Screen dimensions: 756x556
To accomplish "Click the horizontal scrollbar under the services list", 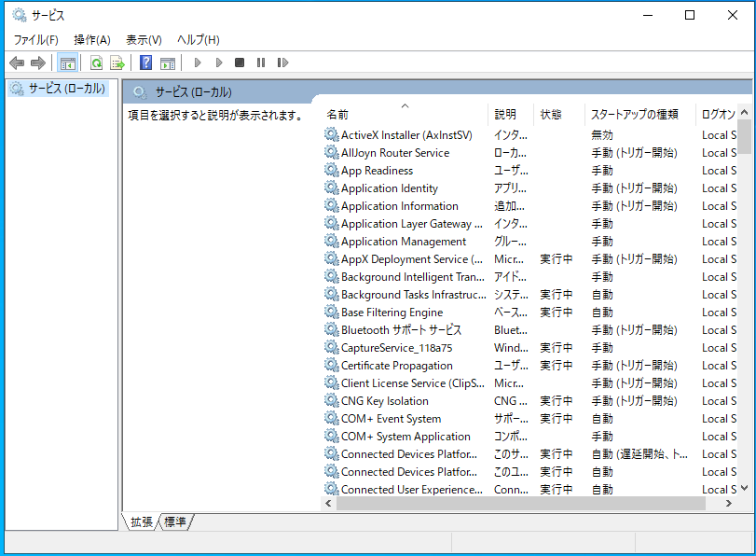I will tap(522, 503).
